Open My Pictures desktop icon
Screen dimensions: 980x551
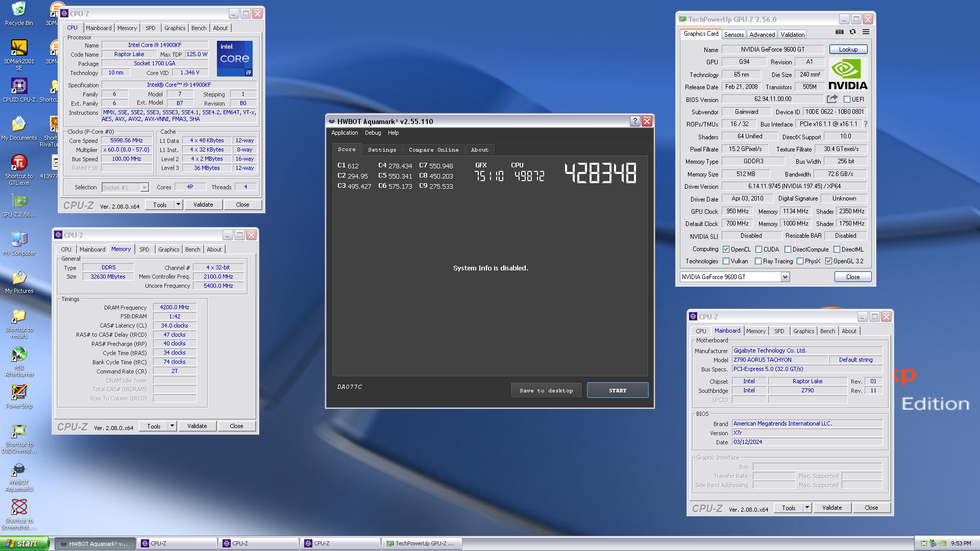tap(19, 281)
